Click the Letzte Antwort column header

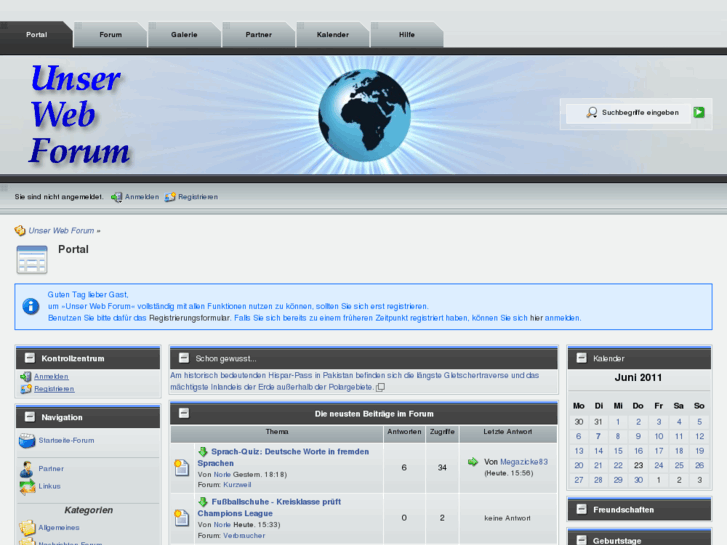[508, 432]
